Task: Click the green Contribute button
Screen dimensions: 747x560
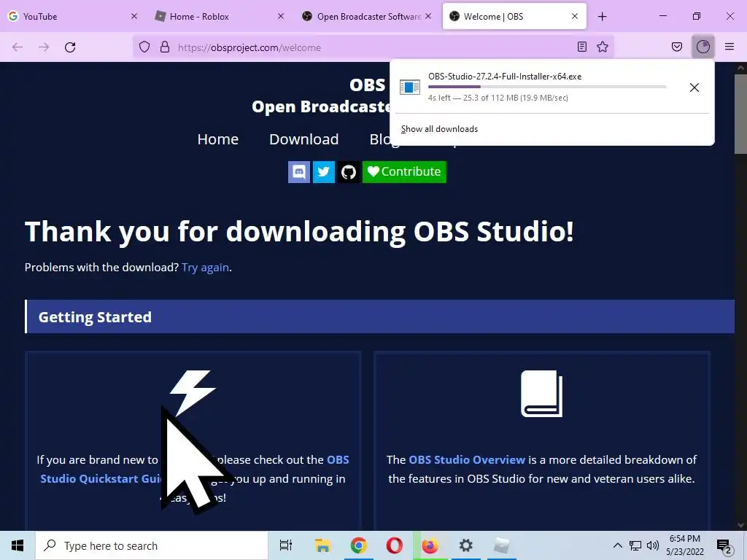Action: (404, 172)
